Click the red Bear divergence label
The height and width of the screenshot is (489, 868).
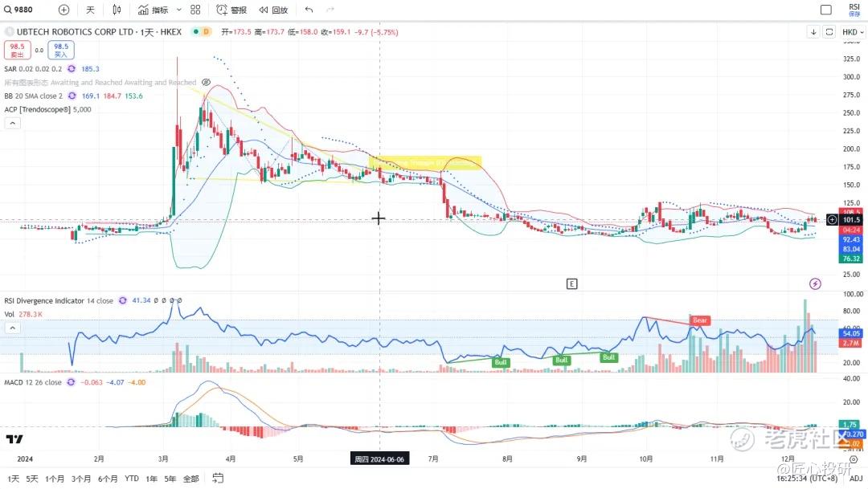tap(700, 320)
